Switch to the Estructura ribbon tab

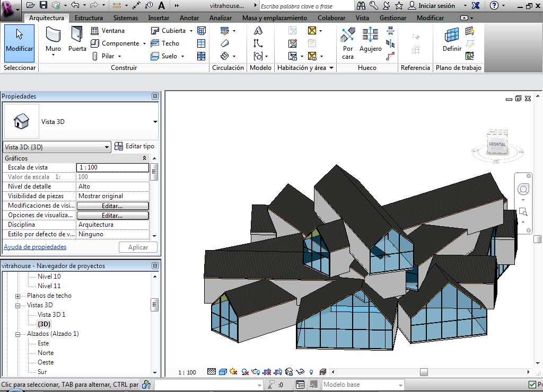pyautogui.click(x=89, y=18)
